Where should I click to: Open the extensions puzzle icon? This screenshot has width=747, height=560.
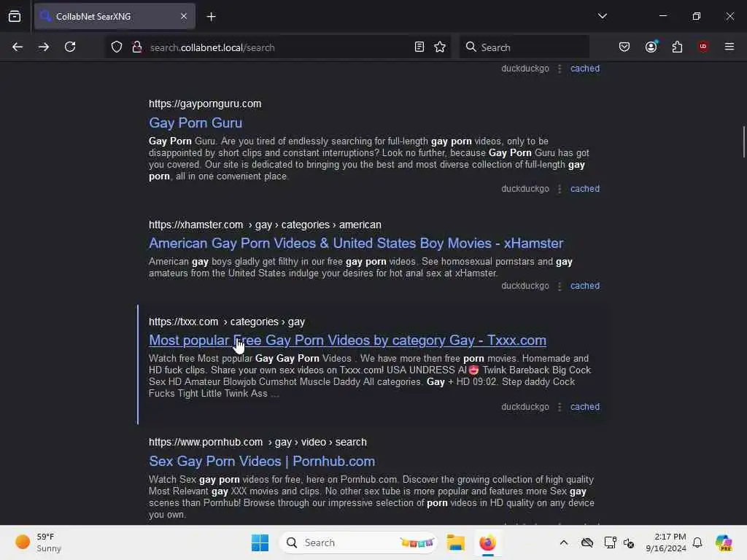coord(677,47)
